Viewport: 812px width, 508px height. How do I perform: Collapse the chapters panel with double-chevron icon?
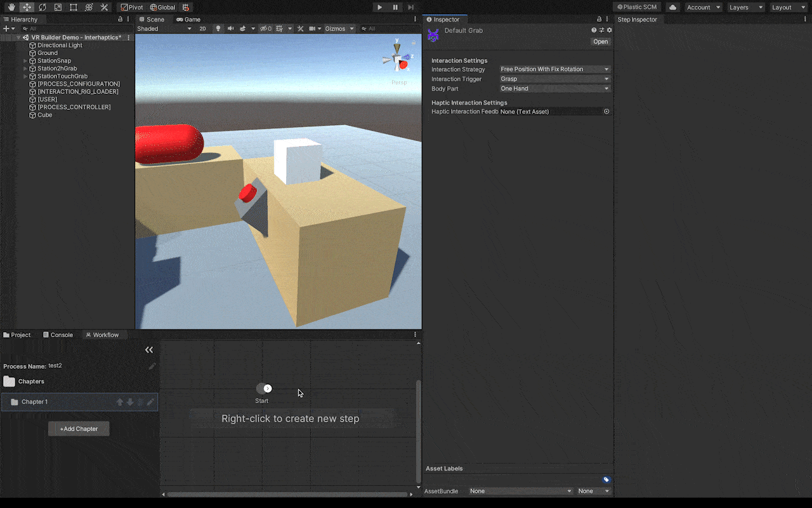pyautogui.click(x=149, y=350)
